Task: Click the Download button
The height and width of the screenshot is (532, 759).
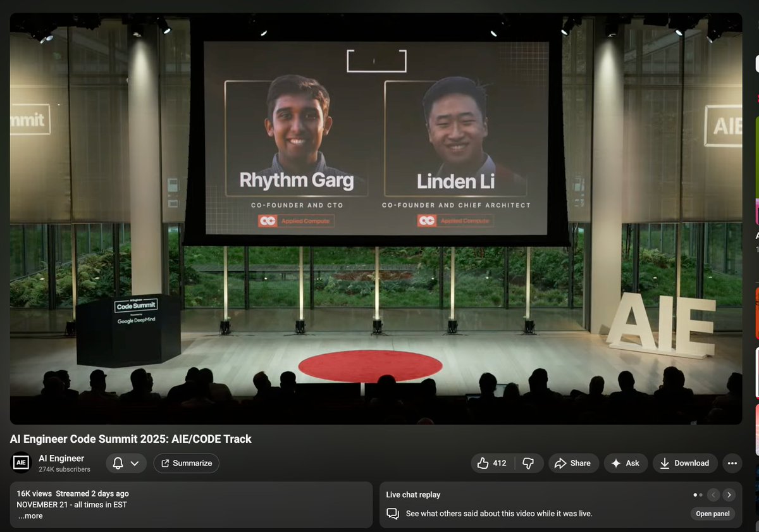Action: point(685,463)
